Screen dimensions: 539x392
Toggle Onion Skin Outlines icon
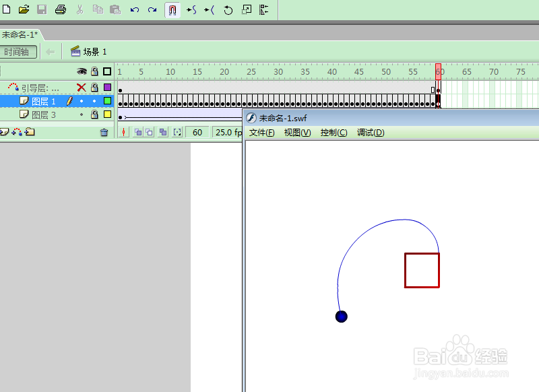pyautogui.click(x=150, y=132)
